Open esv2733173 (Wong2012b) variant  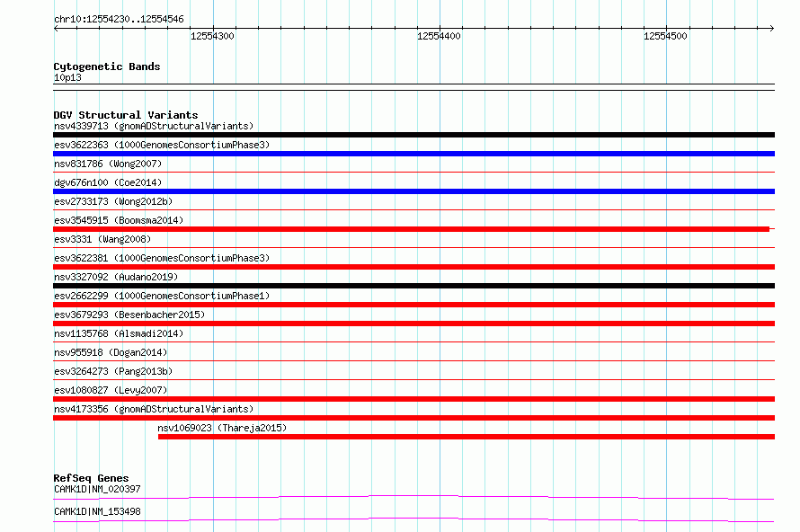click(113, 201)
